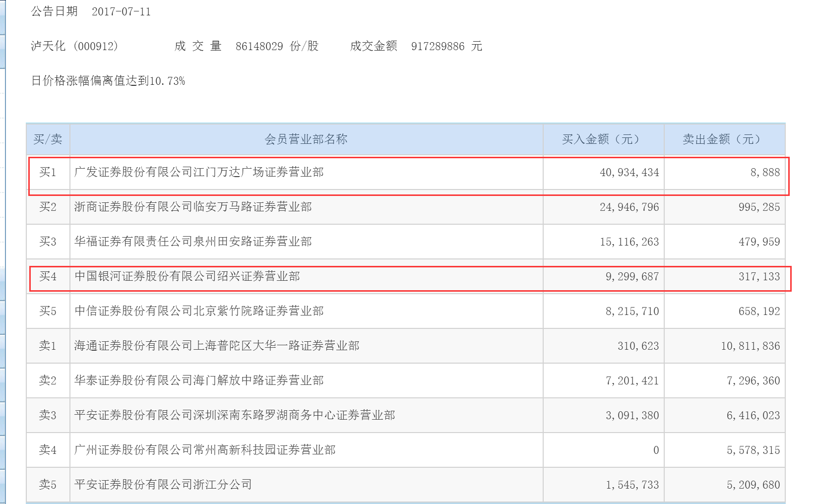
Task: Select the 买5 row label
Action: [48, 311]
